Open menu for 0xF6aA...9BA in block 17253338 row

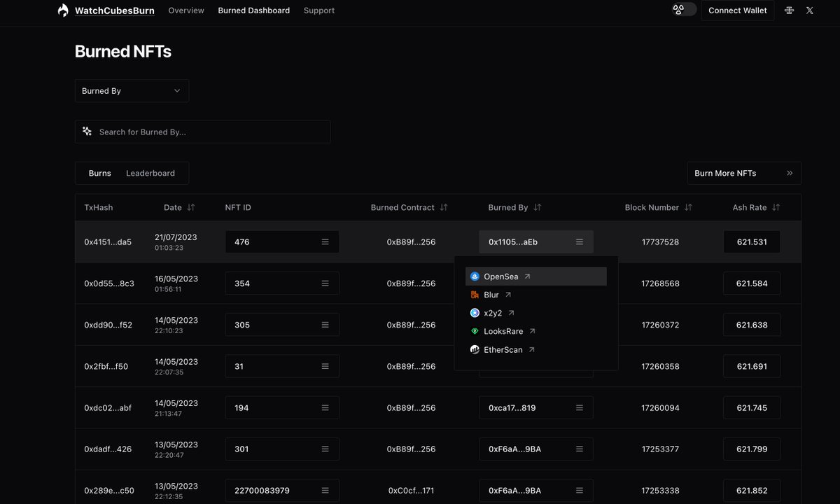pyautogui.click(x=579, y=491)
